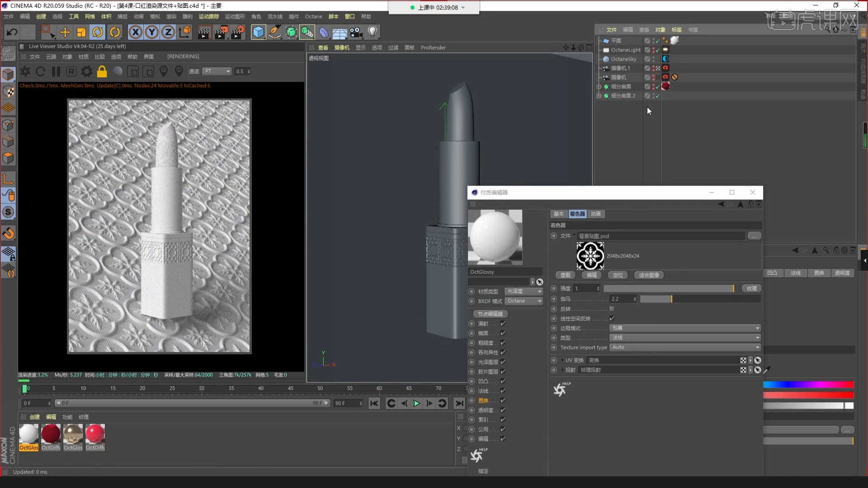Toggle the 透明度 channel checkbox

pyautogui.click(x=503, y=410)
